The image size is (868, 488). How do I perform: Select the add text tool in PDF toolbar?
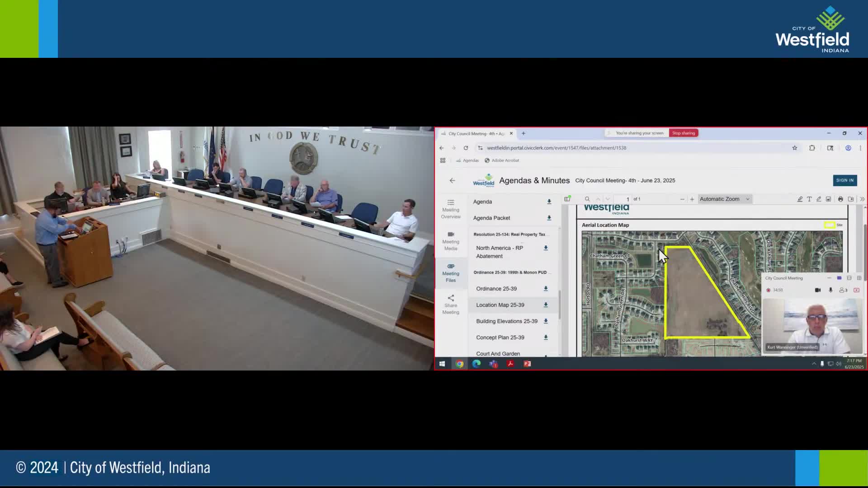(809, 199)
